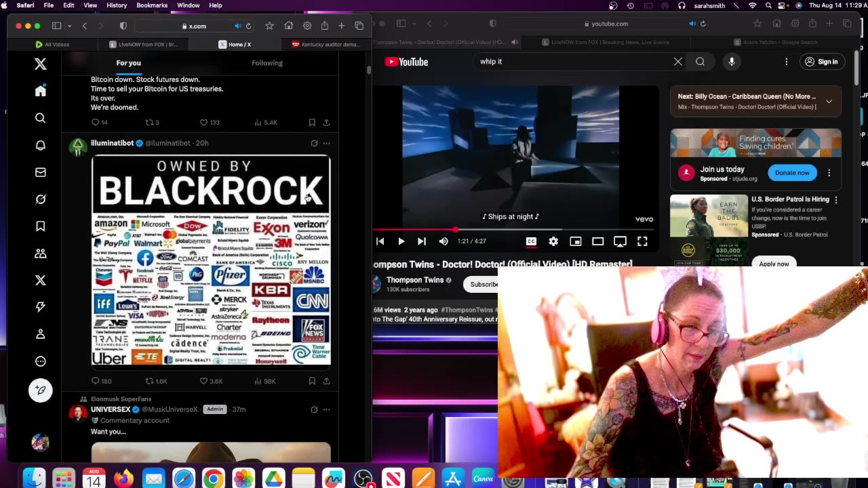Image resolution: width=868 pixels, height=488 pixels.
Task: Open Google Chrome from the Dock
Action: pos(213,479)
